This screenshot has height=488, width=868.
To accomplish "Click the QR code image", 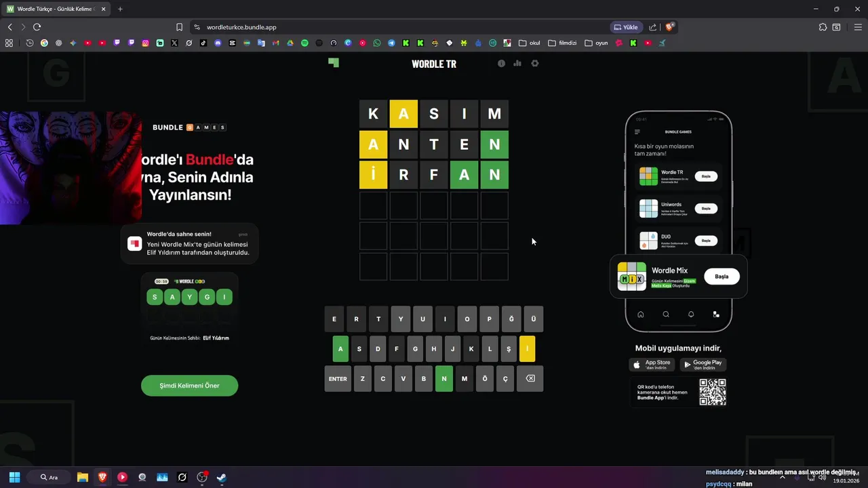I will tap(713, 392).
